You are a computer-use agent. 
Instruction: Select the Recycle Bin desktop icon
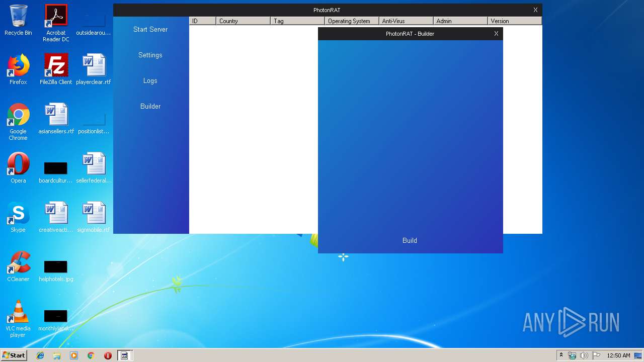click(18, 20)
